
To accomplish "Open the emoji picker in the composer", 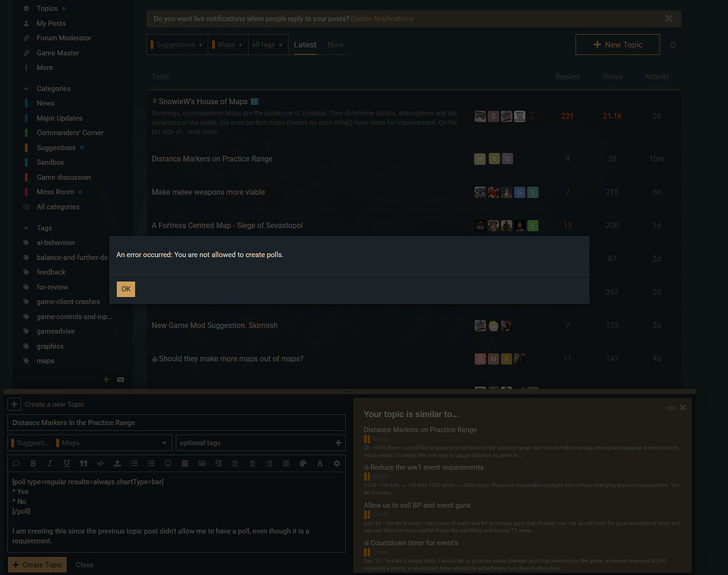I will point(168,463).
